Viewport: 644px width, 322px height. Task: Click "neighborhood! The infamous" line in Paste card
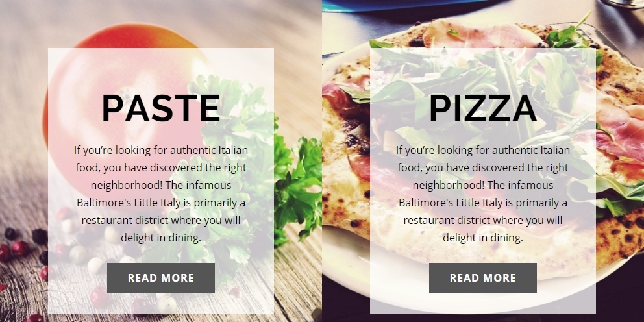(x=160, y=185)
